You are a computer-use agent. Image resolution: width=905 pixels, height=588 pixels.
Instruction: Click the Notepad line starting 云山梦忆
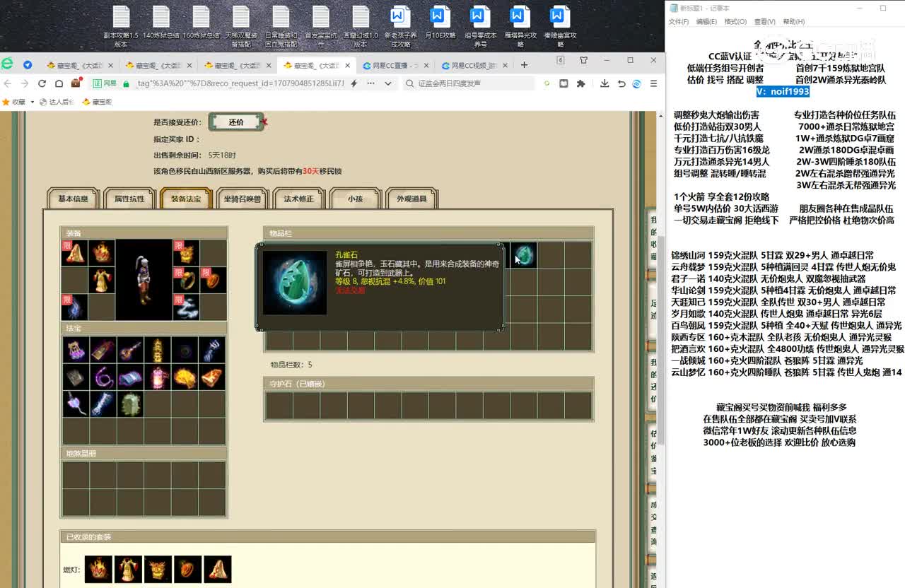(x=786, y=372)
